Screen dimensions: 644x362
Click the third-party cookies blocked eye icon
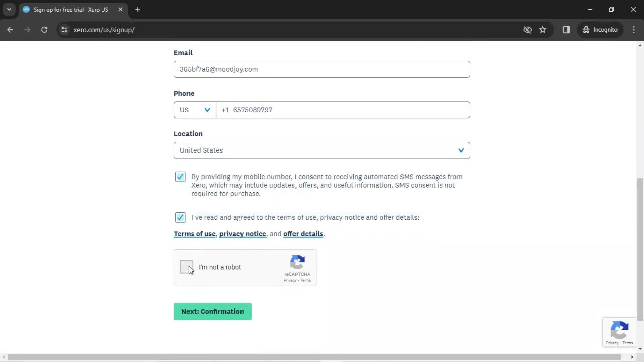(x=527, y=30)
